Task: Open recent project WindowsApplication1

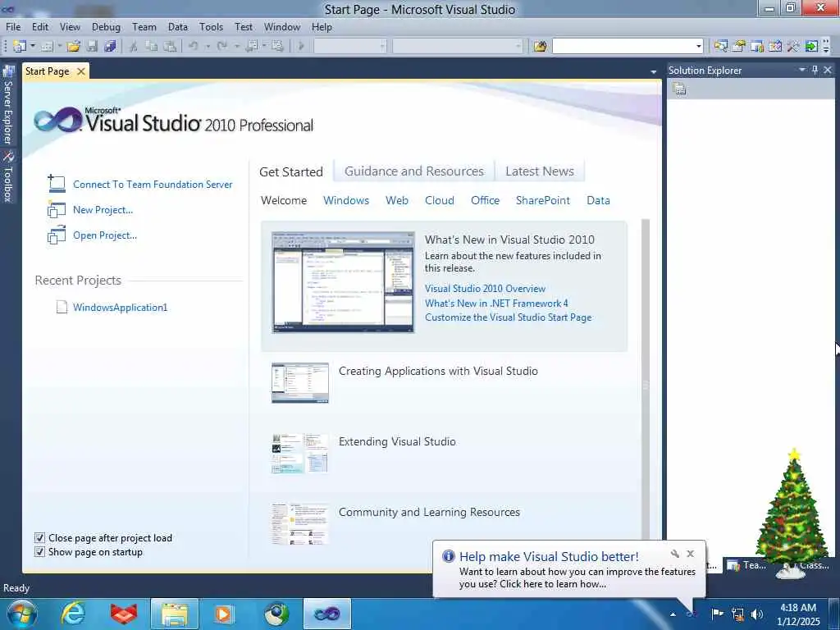Action: (x=120, y=308)
